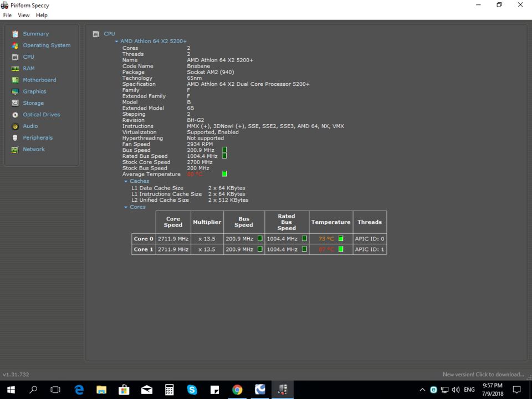
Task: Collapse the Cores section arrow
Action: click(126, 207)
